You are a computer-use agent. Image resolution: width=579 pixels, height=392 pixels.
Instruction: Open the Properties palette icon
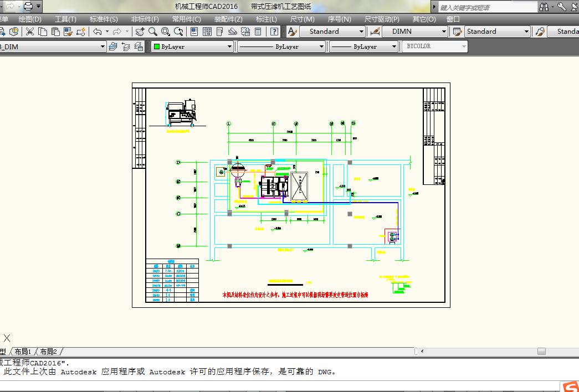pyautogui.click(x=194, y=32)
